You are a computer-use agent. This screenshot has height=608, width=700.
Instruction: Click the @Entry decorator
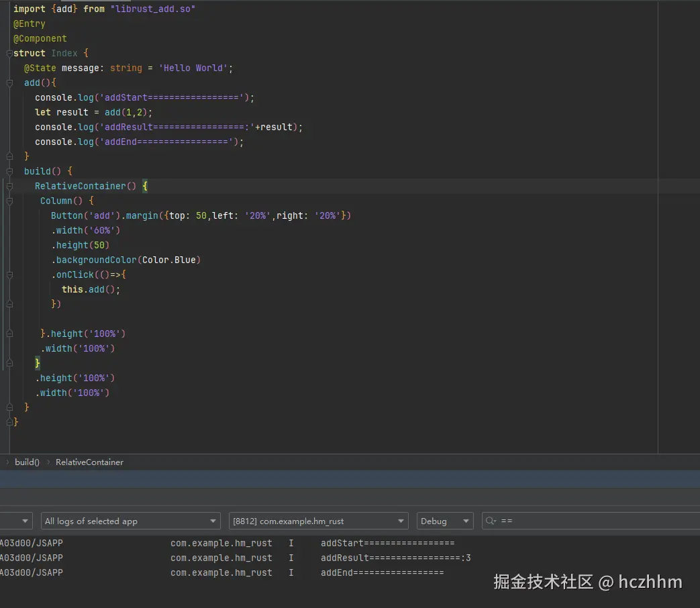[30, 23]
